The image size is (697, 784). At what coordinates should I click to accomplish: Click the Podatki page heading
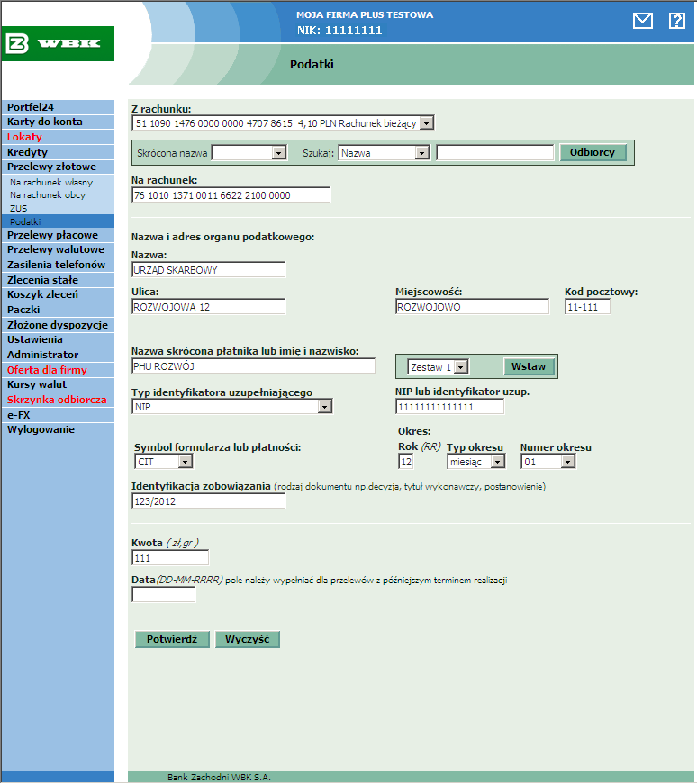click(312, 64)
